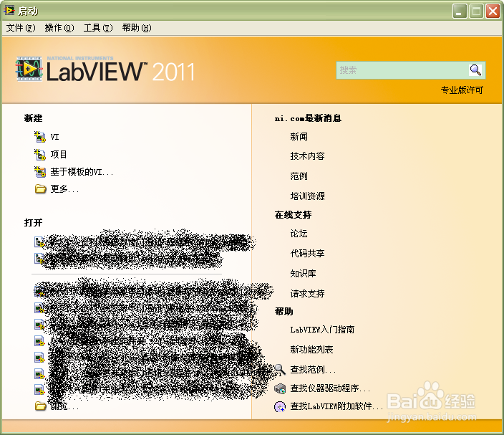Image resolution: width=504 pixels, height=435 pixels.
Task: Click the 基于模板的VI icon
Action: [40, 172]
